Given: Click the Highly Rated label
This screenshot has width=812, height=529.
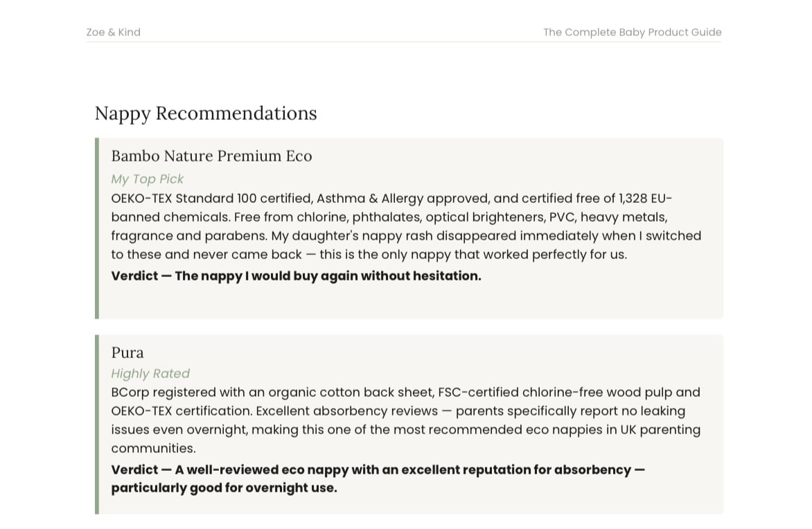Looking at the screenshot, I should [150, 374].
